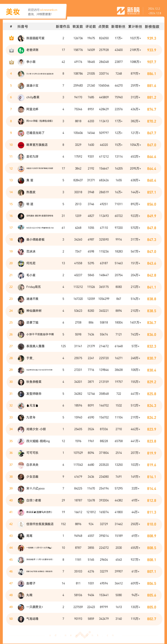Select the 转发数 column header
The image size is (167, 644).
(x=78, y=26)
